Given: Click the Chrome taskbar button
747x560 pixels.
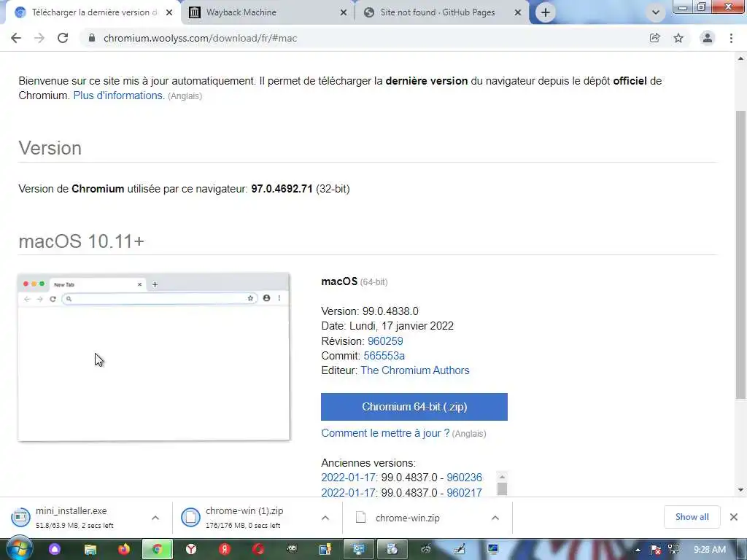Looking at the screenshot, I should pyautogui.click(x=158, y=550).
